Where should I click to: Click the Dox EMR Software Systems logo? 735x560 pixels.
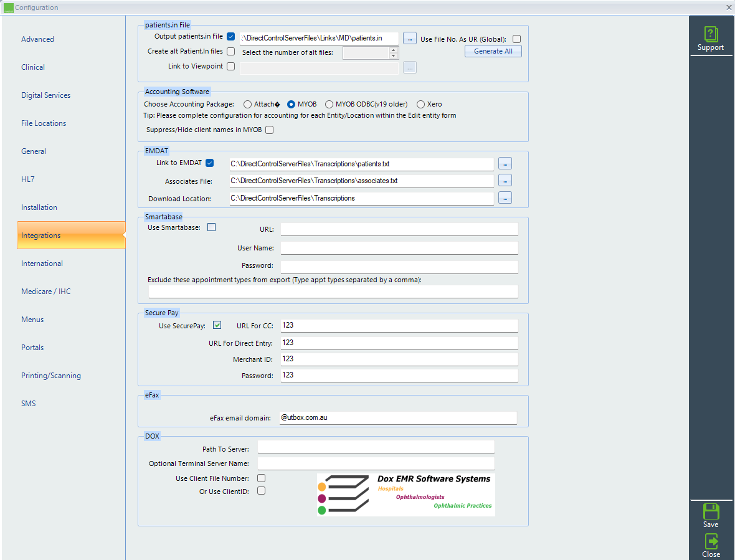coord(405,495)
